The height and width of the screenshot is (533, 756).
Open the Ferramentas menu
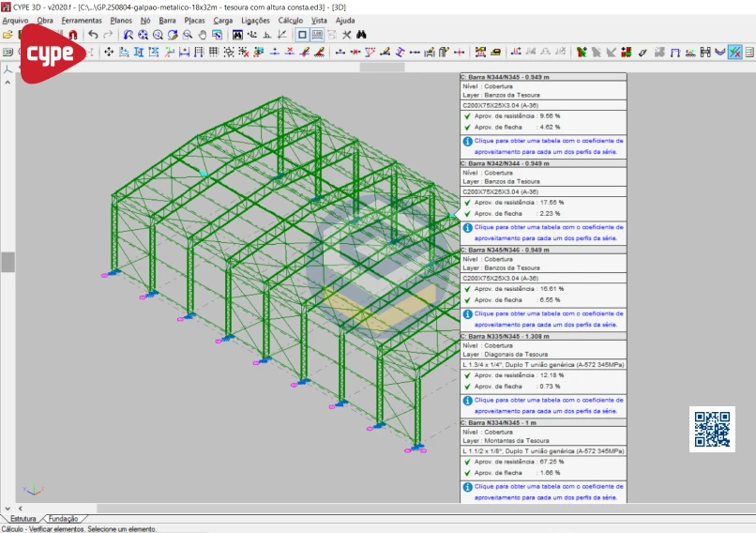83,20
